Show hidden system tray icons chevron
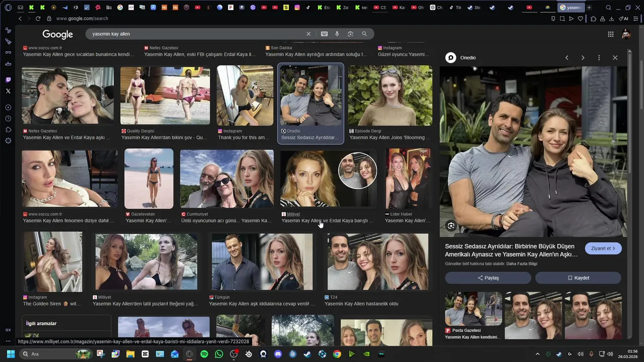The image size is (644, 362). (537, 354)
